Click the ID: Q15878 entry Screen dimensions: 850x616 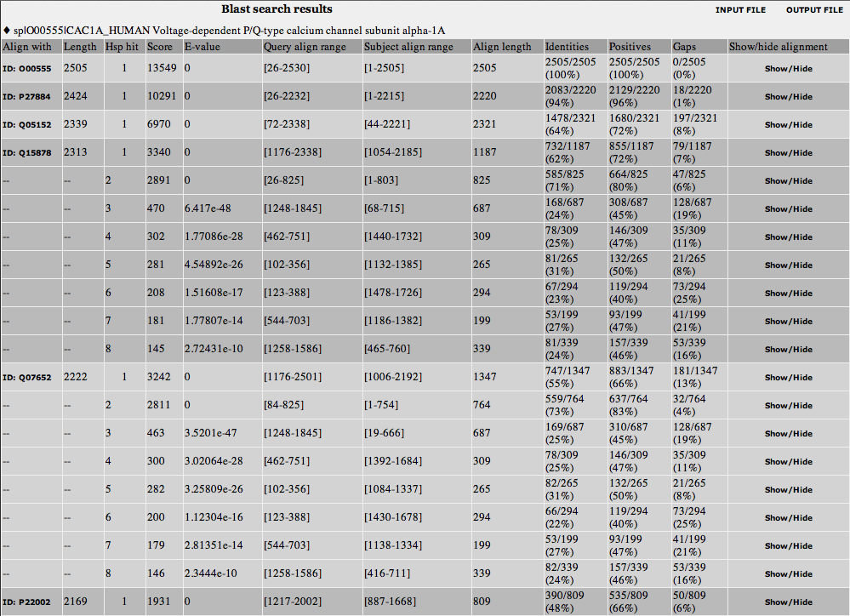[x=27, y=153]
